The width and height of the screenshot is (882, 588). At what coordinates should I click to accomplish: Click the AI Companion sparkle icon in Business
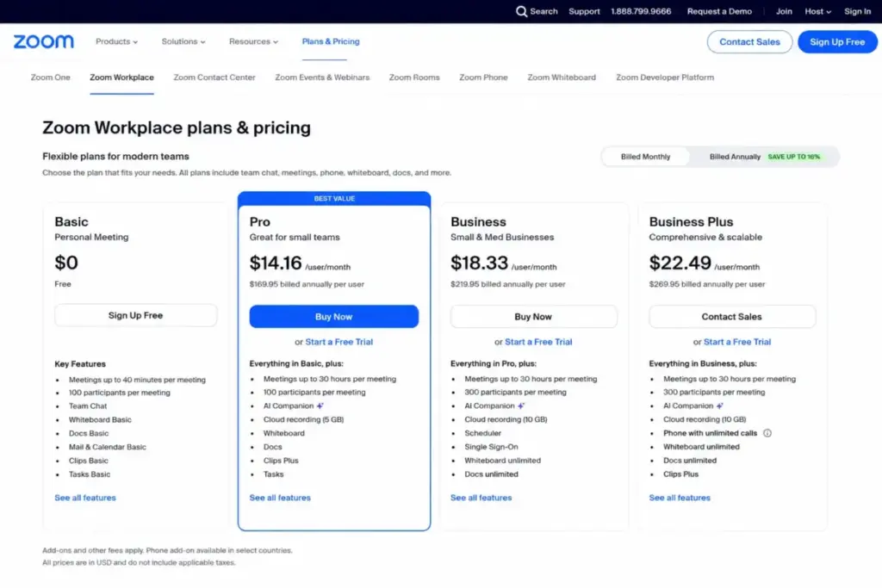point(521,405)
